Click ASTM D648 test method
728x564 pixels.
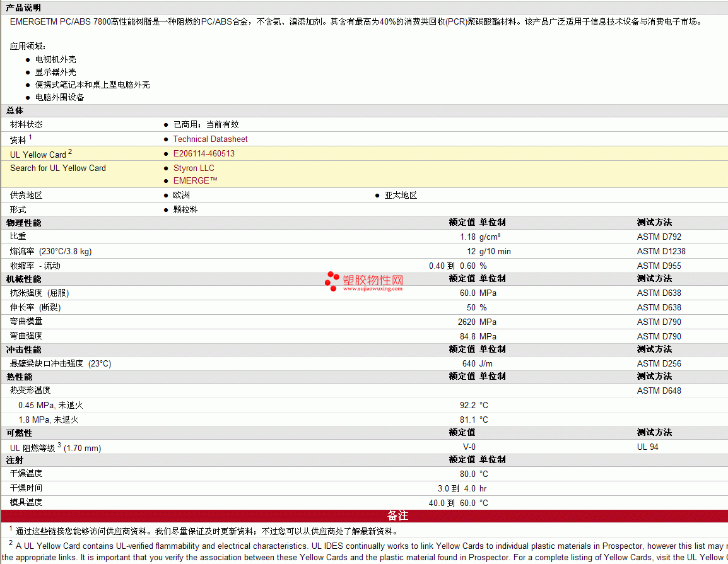tap(659, 391)
